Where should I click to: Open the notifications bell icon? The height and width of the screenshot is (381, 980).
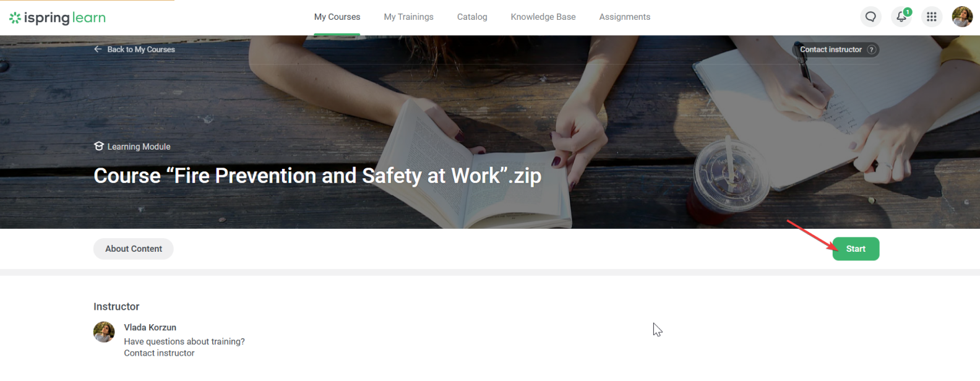point(901,17)
